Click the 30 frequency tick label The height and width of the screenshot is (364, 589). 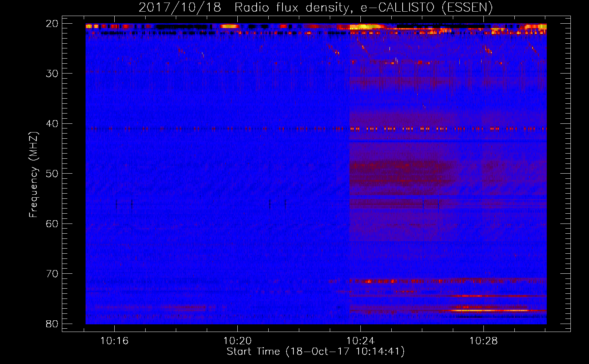(x=52, y=74)
